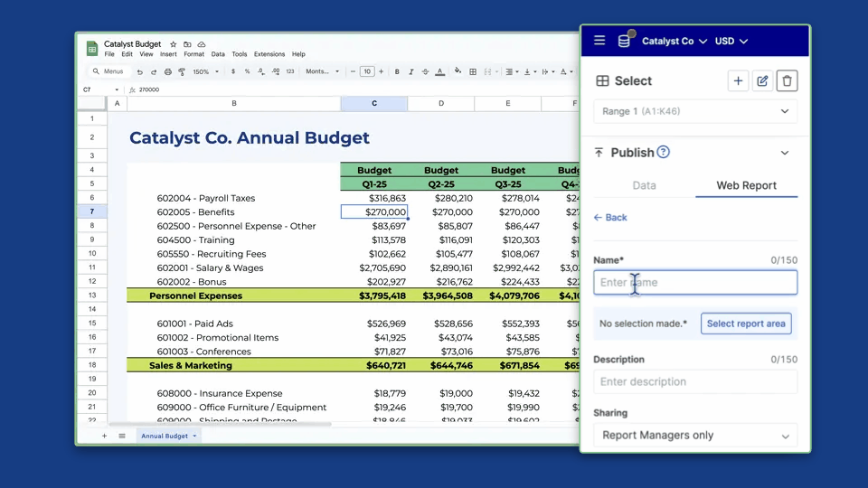The image size is (868, 488).
Task: Open the Catalyst Co company dropdown
Action: 675,41
